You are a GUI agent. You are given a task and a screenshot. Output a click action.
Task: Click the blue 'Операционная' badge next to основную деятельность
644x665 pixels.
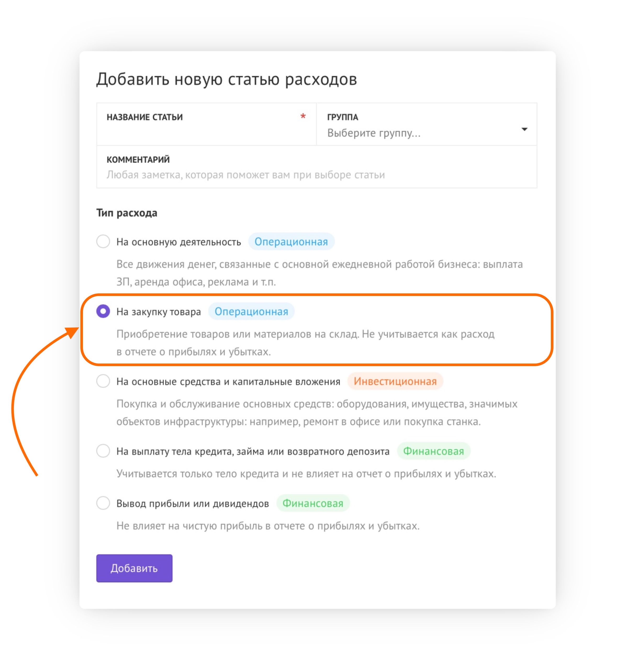[x=292, y=242]
